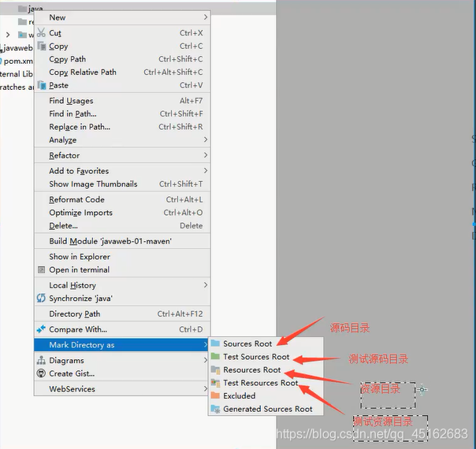Select Scratches node in project tree
This screenshot has height=449, width=476.
[x=17, y=87]
